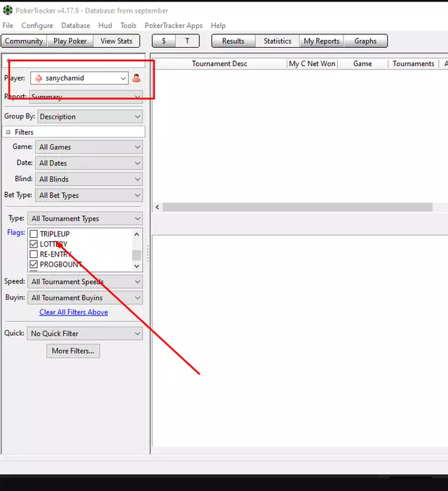Viewport: 448px width, 491px height.
Task: Open the Group By Description dropdown
Action: click(90, 116)
